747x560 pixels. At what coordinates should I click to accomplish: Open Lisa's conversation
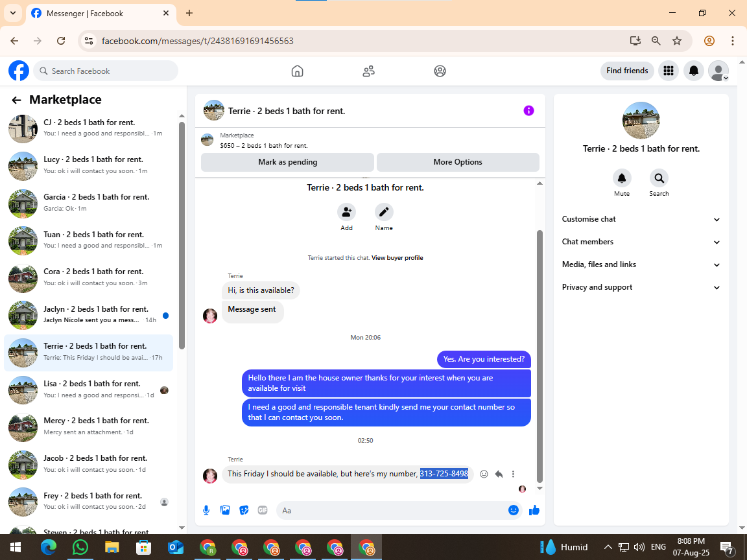89,390
